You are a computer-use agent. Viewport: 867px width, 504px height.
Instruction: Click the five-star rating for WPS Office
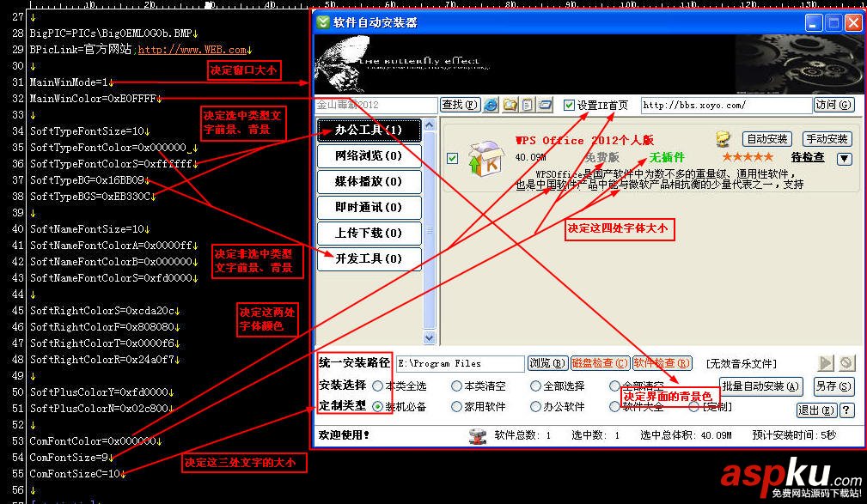[748, 156]
